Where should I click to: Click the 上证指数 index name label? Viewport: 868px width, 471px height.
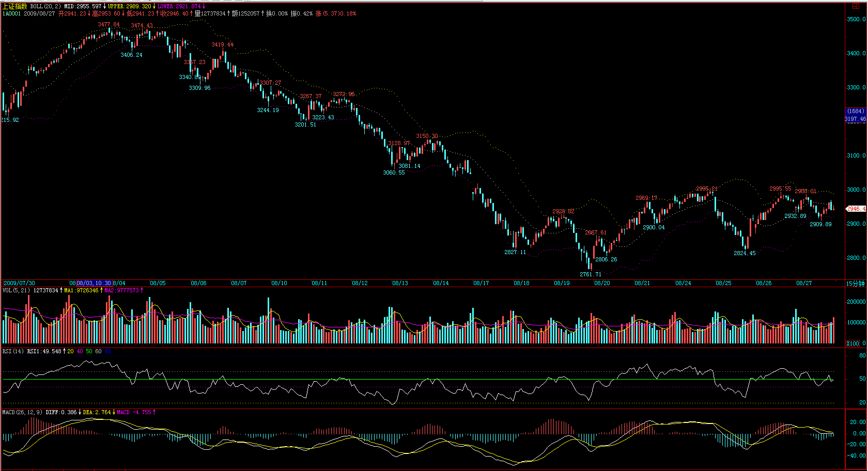[15, 6]
